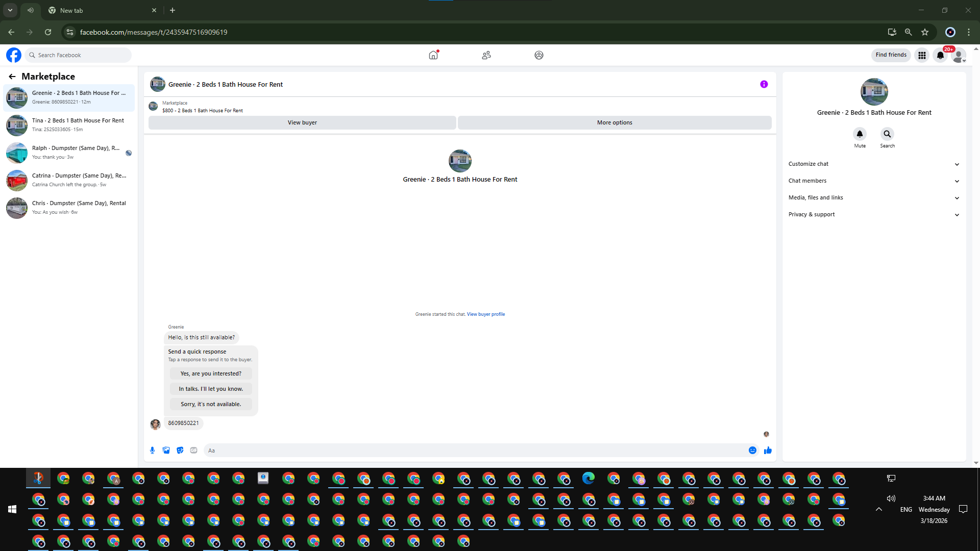This screenshot has width=980, height=551.
Task: Open the account profile menu
Action: 959,55
